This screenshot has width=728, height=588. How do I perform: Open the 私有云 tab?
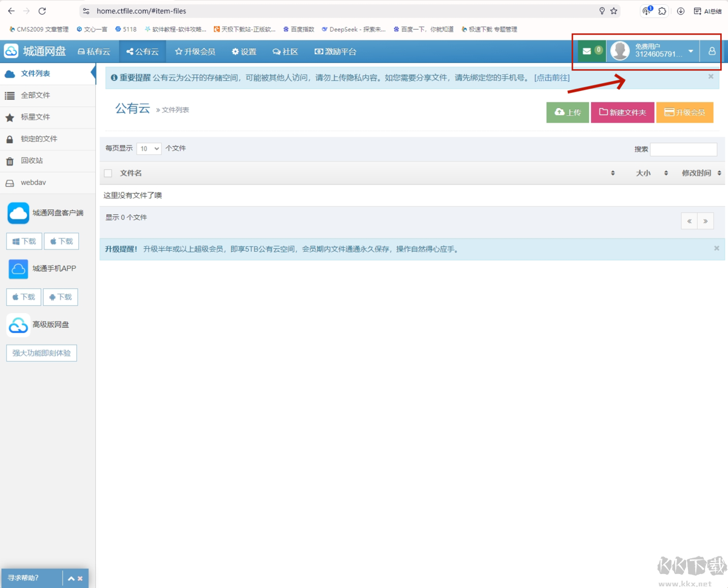click(x=94, y=52)
